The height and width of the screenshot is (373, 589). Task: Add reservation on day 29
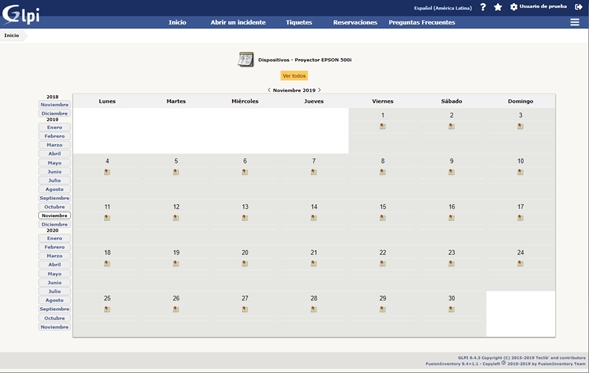pyautogui.click(x=382, y=310)
